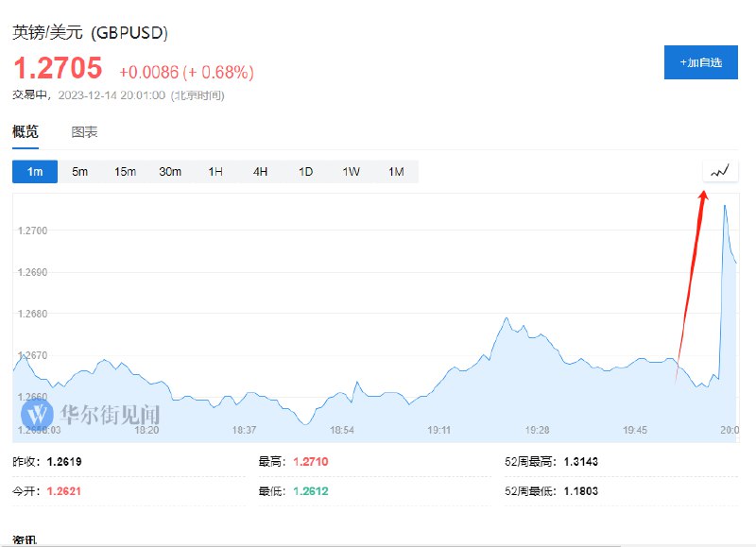The image size is (756, 547).
Task: Click the timestamp 2023-12-14 20:01:00
Action: click(x=112, y=95)
